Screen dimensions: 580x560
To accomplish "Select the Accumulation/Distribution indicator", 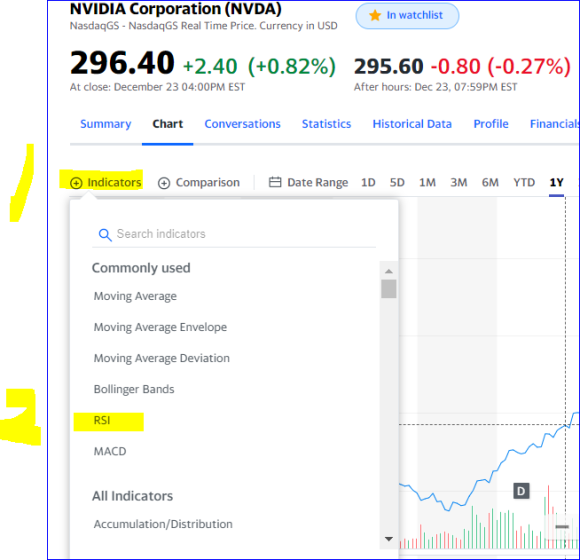I will tap(163, 524).
